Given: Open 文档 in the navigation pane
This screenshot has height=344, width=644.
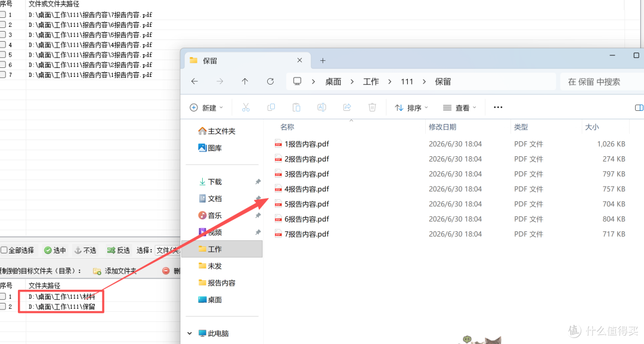Looking at the screenshot, I should pyautogui.click(x=210, y=199).
